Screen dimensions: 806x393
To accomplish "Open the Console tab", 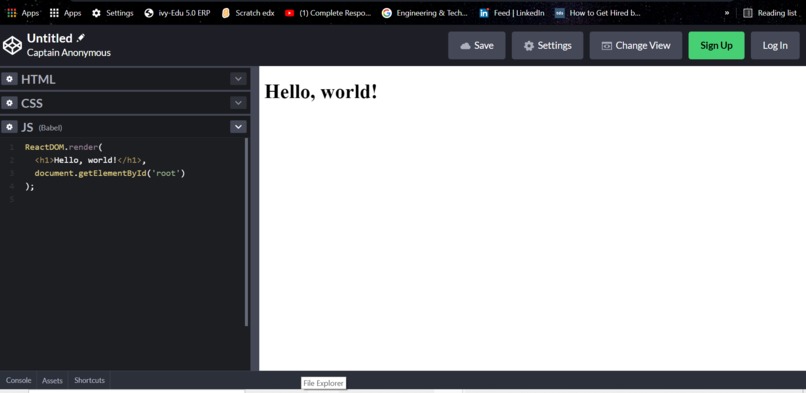I will click(x=19, y=381).
